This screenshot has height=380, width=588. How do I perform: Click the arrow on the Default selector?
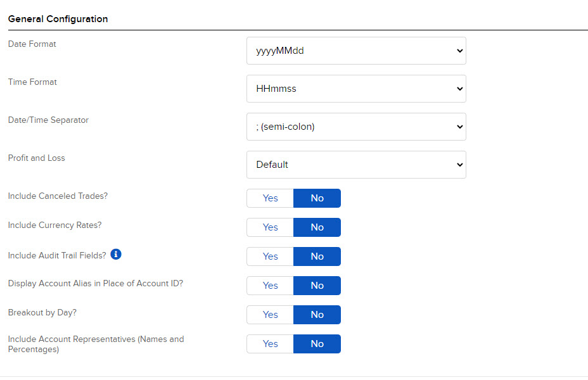pos(460,165)
